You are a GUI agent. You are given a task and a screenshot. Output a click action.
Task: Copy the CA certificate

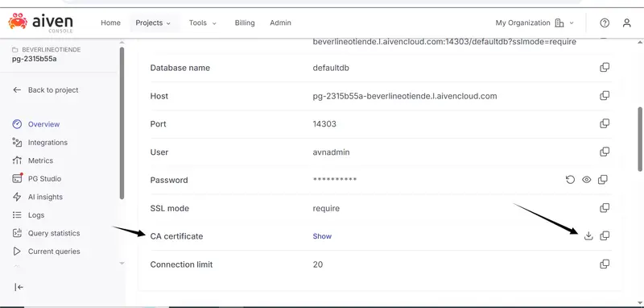605,236
